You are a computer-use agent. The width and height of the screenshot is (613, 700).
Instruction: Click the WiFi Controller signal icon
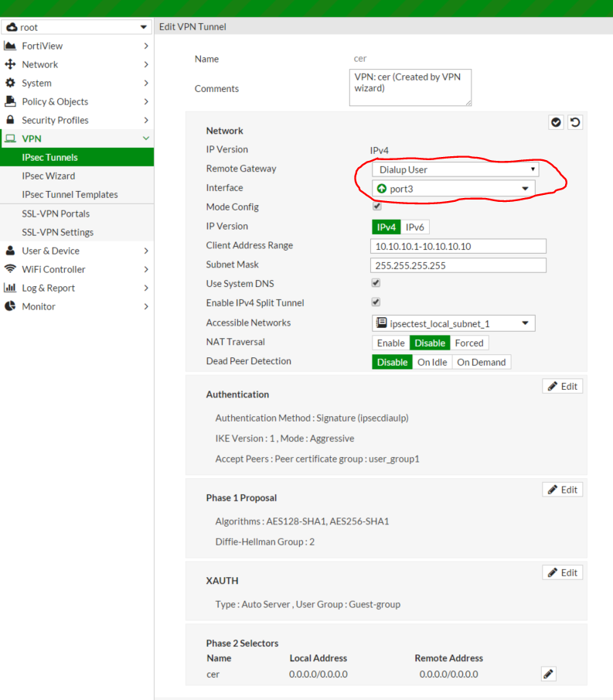10,269
